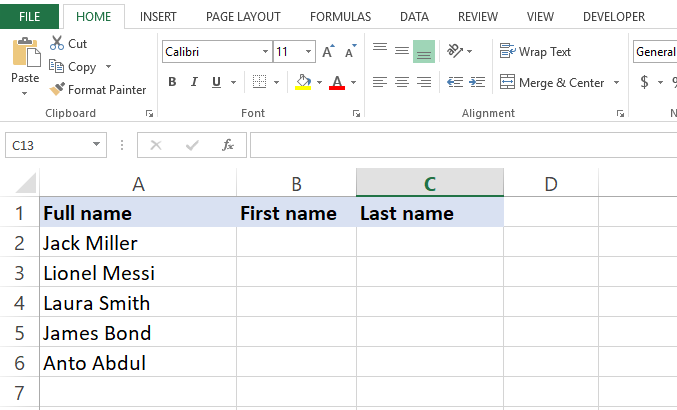Select cell containing Lionel Messi
This screenshot has width=677, height=410.
(138, 273)
